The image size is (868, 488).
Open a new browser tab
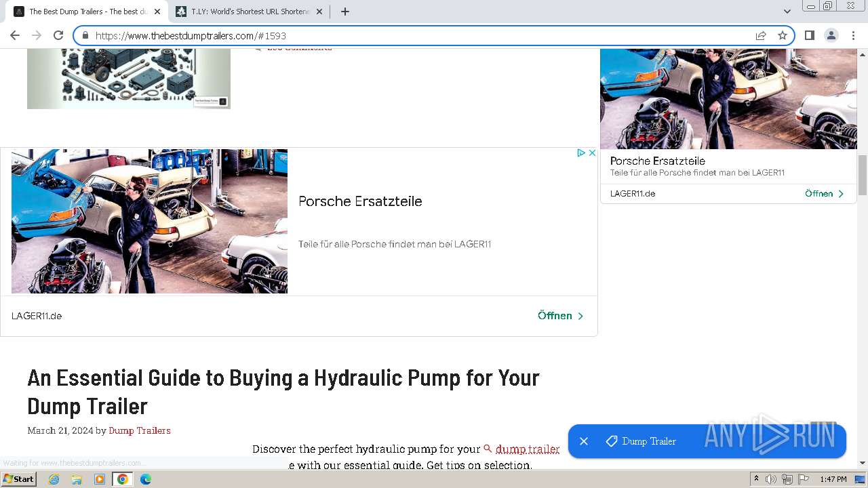(345, 12)
